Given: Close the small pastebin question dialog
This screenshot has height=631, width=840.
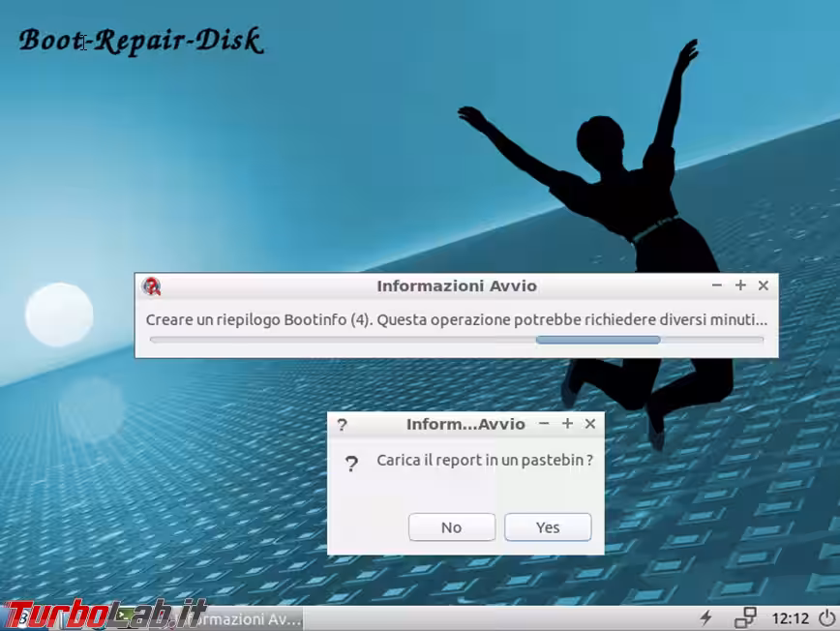Looking at the screenshot, I should [590, 424].
